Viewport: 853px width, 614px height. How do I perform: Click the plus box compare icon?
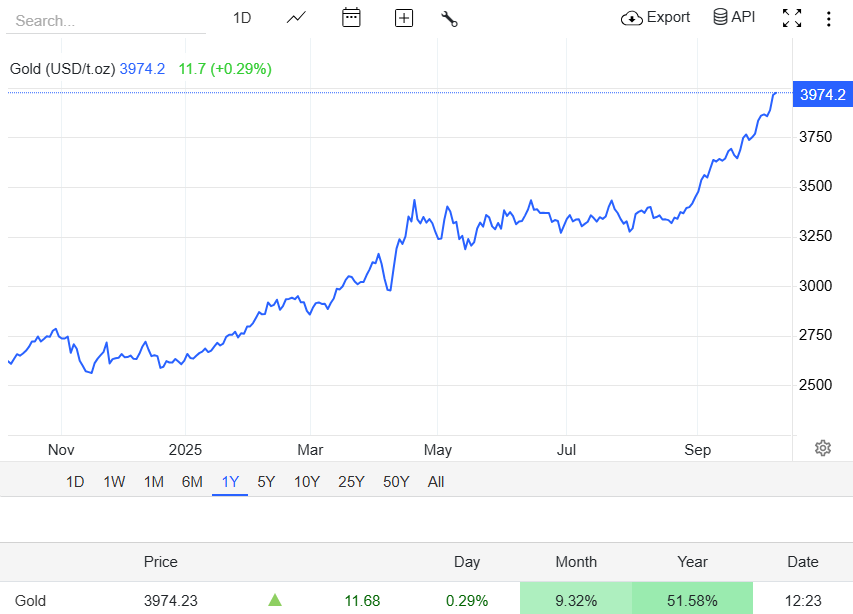click(404, 18)
